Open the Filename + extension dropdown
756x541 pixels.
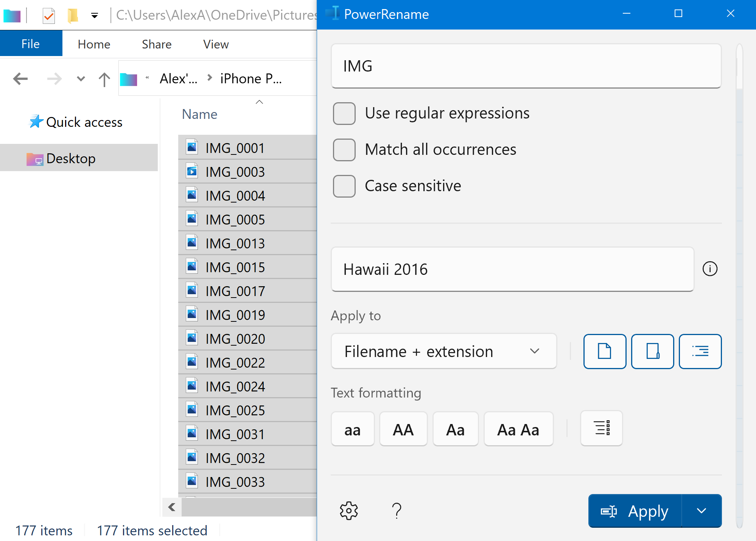[443, 351]
